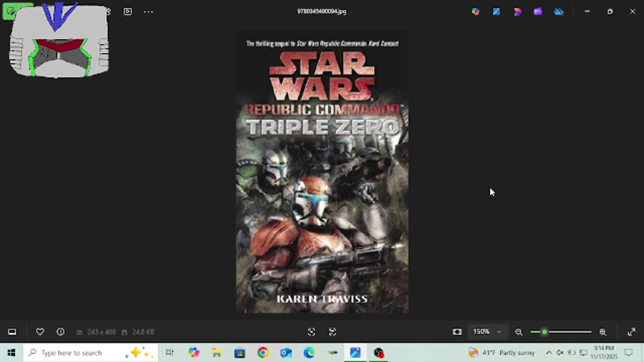Screen dimensions: 644x362
Task: Click the visual search icon in the bottom bar
Action: click(x=333, y=332)
